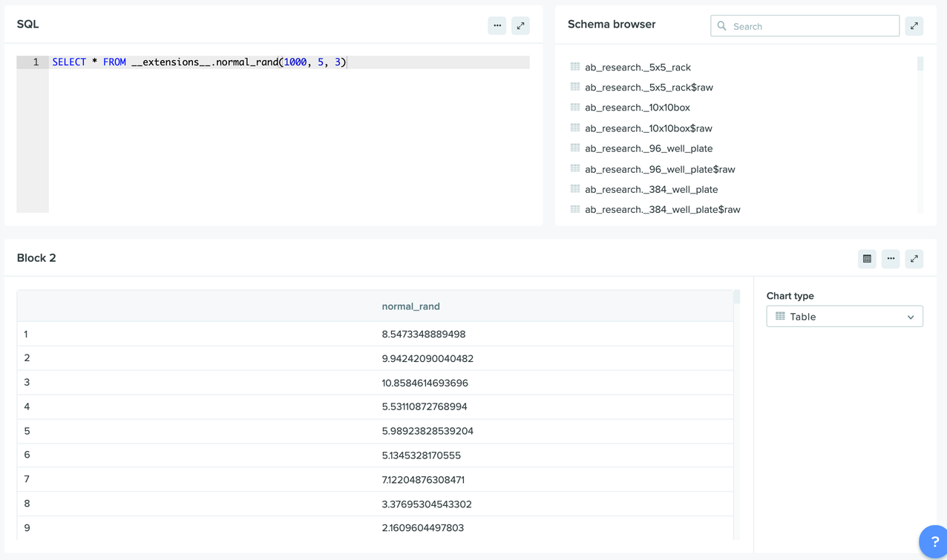Click the table icon beside ab_research._384_well_plate$raw
Image resolution: width=947 pixels, height=560 pixels.
coord(575,209)
